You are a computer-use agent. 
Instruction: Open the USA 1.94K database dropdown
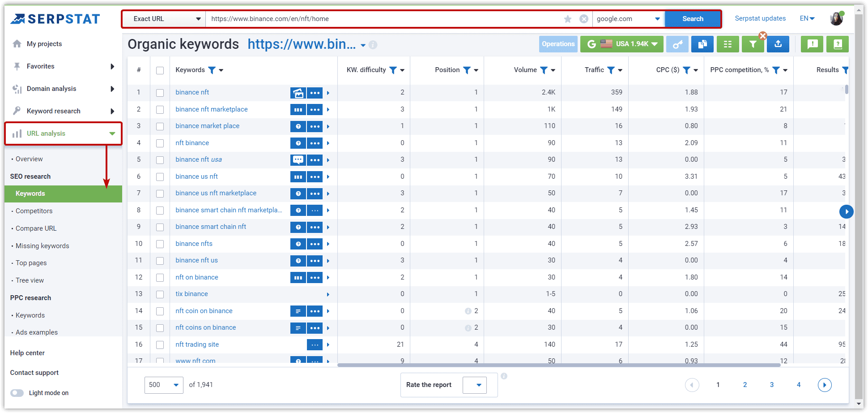pos(622,44)
